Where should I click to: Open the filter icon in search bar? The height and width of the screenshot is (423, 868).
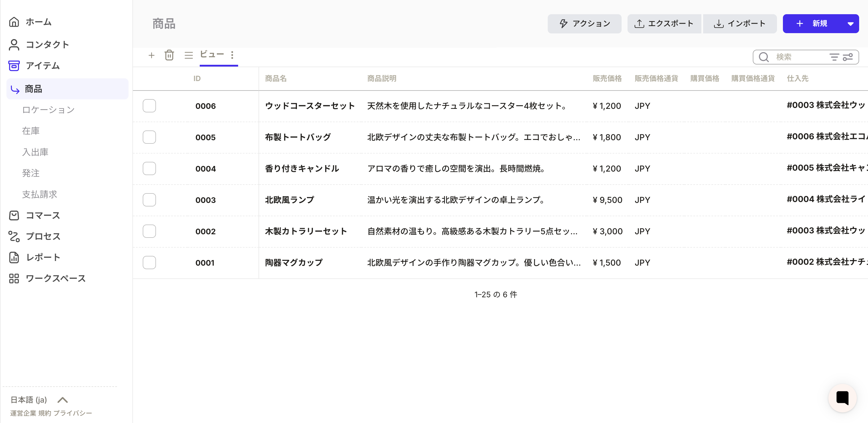click(x=834, y=57)
